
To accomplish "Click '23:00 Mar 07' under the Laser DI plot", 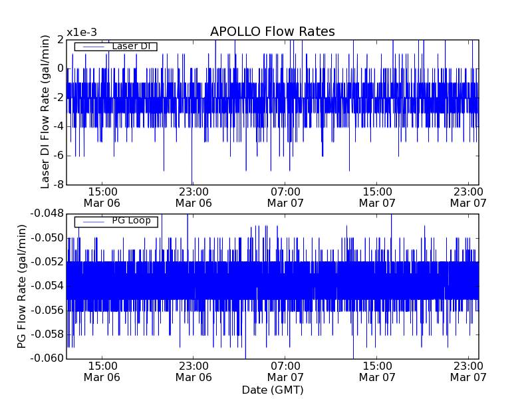I will [468, 198].
